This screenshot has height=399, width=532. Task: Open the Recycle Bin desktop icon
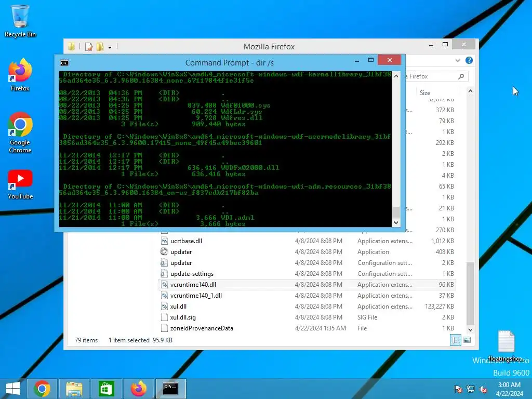(x=20, y=21)
